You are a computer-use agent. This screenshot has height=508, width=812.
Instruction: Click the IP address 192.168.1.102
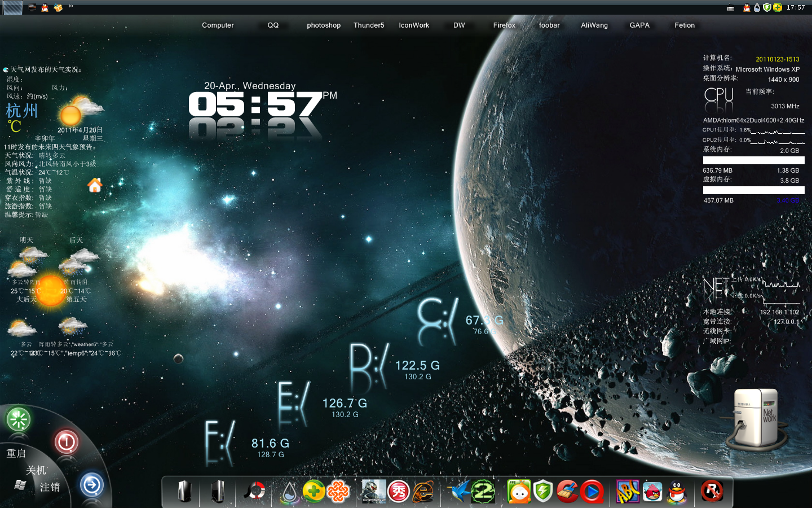(x=780, y=312)
